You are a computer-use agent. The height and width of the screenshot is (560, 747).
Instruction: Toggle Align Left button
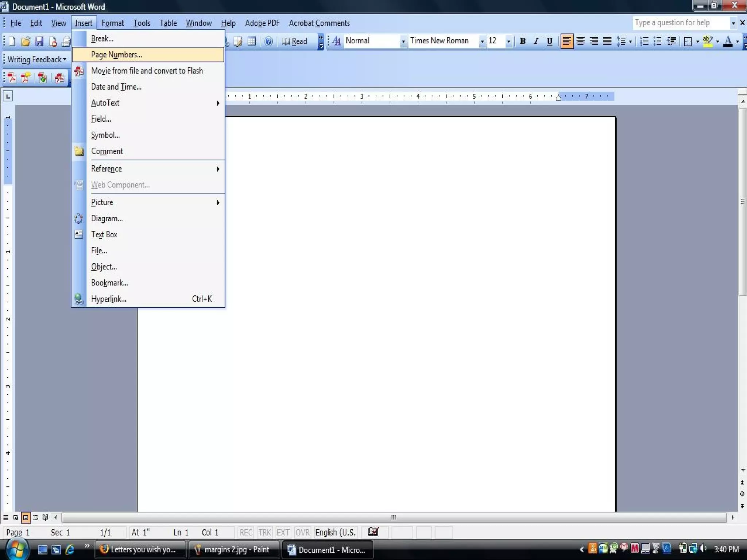pos(566,41)
